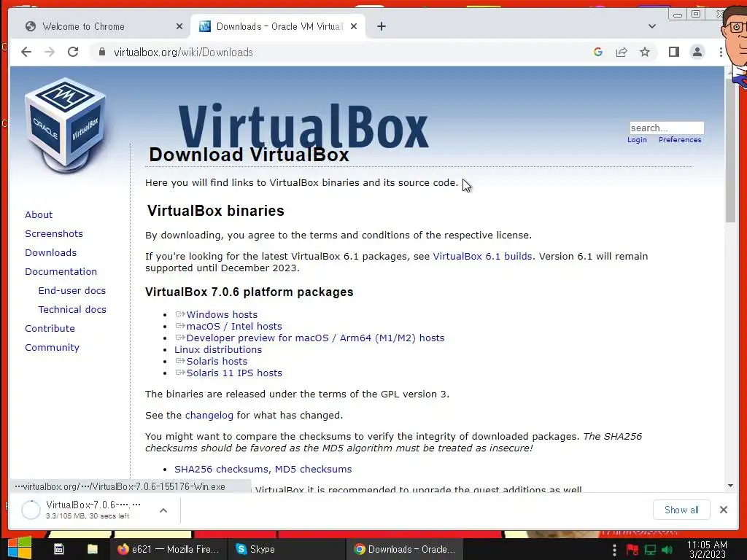Reload the VirtualBox downloads page
The height and width of the screenshot is (560, 747).
coord(73,52)
